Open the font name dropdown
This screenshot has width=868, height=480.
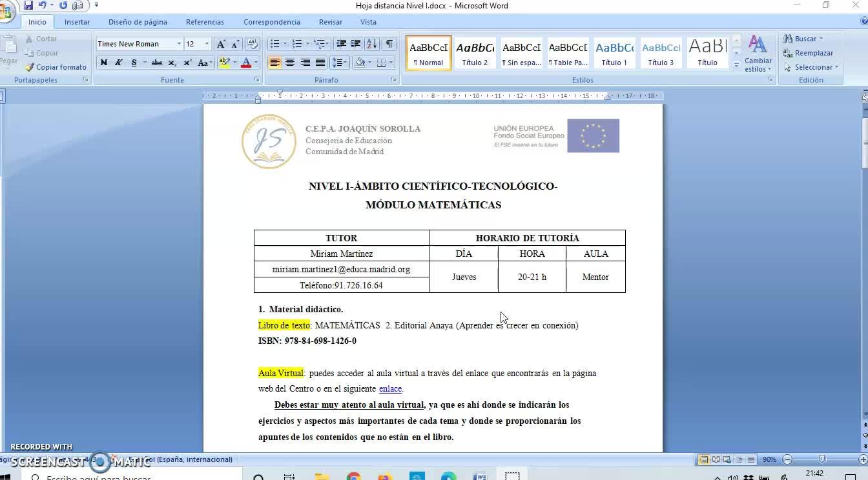(x=179, y=44)
